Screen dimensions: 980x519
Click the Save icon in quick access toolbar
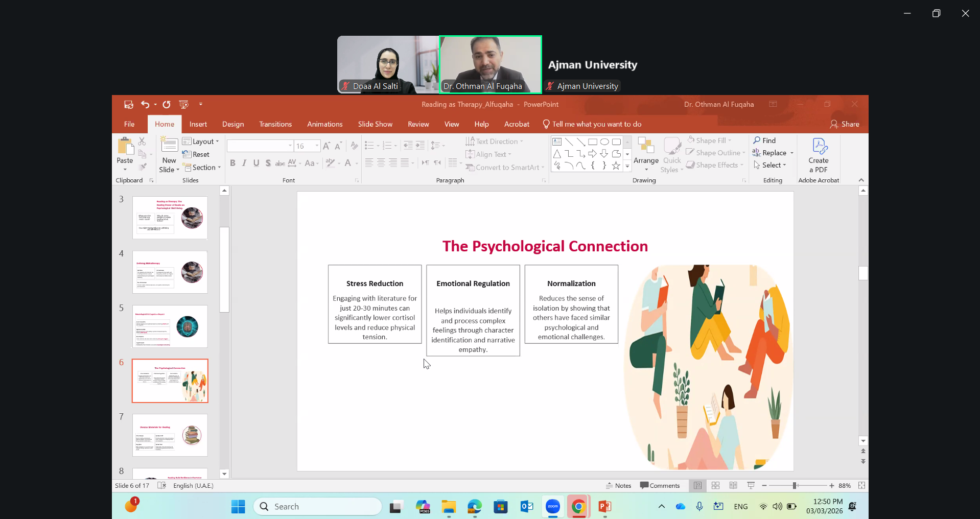tap(128, 105)
